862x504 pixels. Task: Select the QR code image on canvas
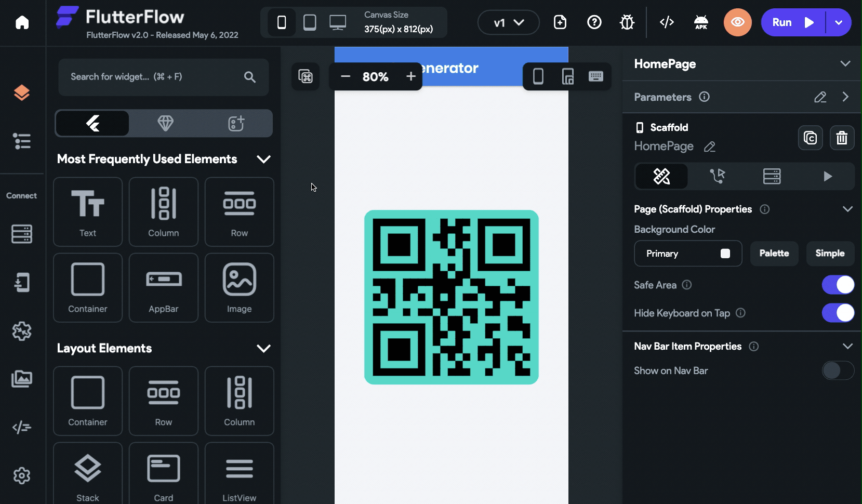[452, 297]
